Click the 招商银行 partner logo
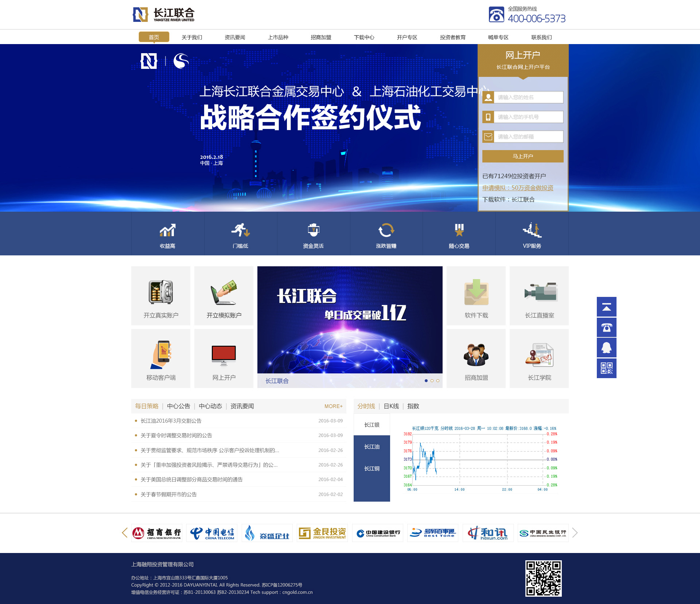This screenshot has width=700, height=604. pos(157,533)
